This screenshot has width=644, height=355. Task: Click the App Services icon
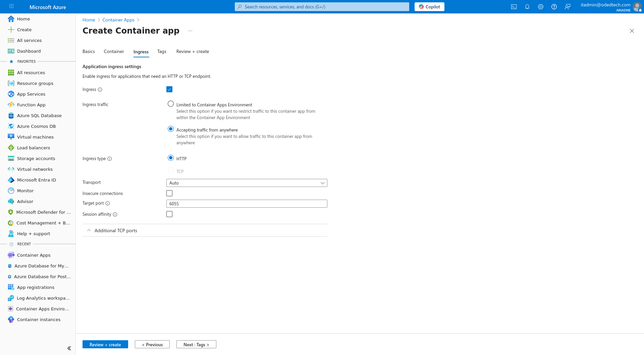(11, 94)
